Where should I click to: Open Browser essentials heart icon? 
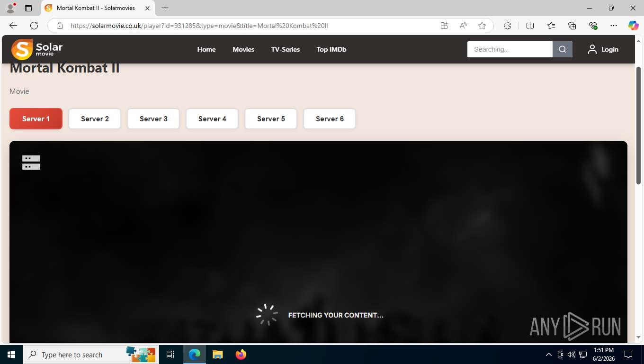(593, 26)
